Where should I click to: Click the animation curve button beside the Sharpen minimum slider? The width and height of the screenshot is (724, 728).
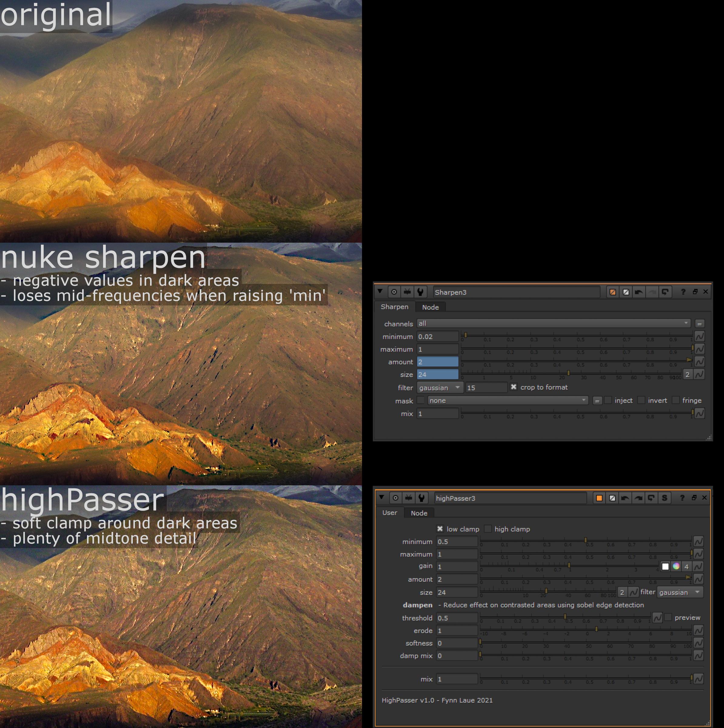(699, 336)
